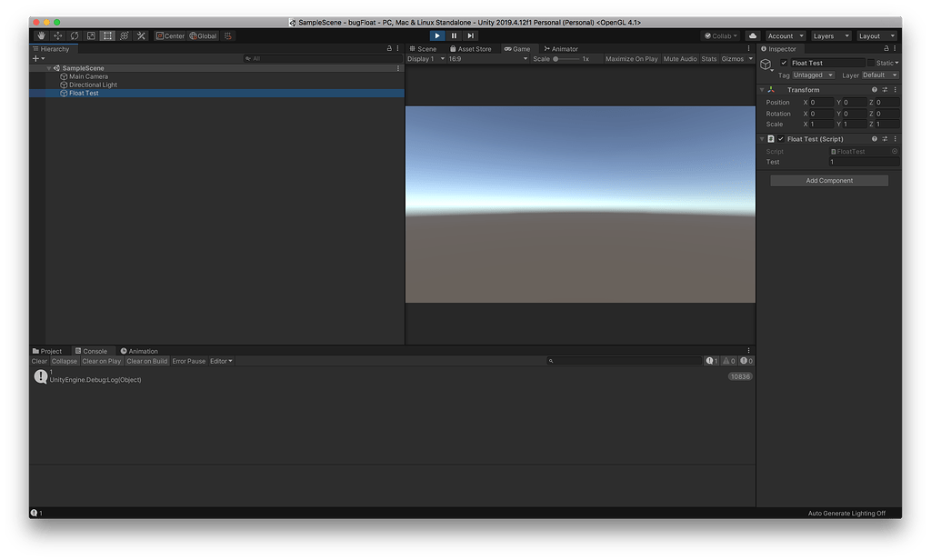Viewport: 931px width, 560px height.
Task: Toggle the Float Test active checkbox
Action: [x=784, y=64]
